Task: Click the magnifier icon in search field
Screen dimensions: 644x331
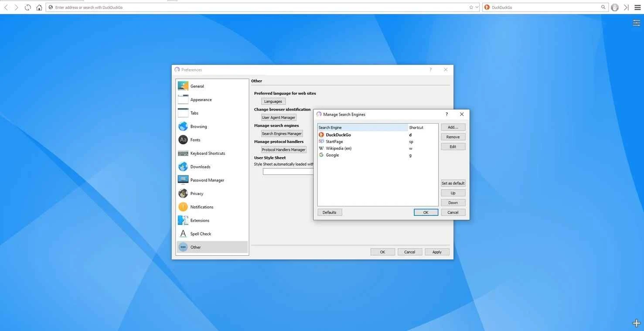Action: coord(603,7)
